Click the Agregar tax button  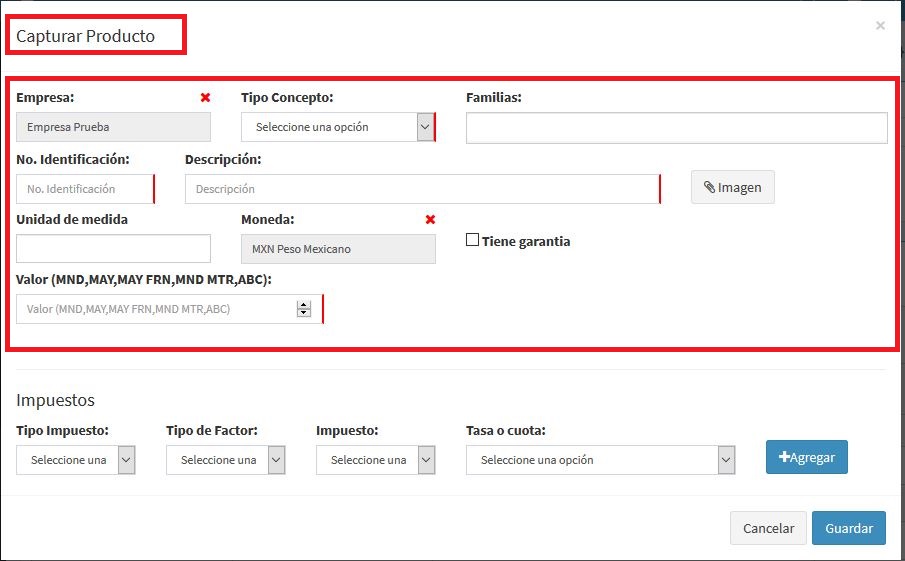[x=807, y=457]
